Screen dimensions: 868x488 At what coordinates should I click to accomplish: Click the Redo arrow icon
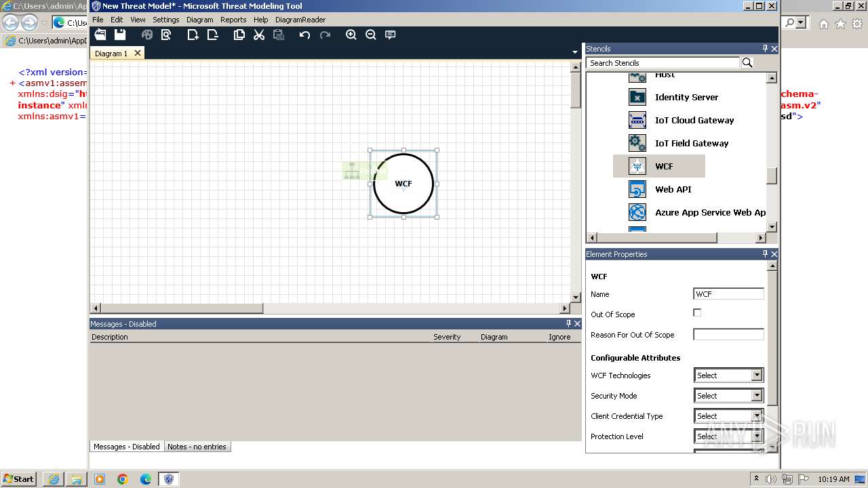click(325, 35)
